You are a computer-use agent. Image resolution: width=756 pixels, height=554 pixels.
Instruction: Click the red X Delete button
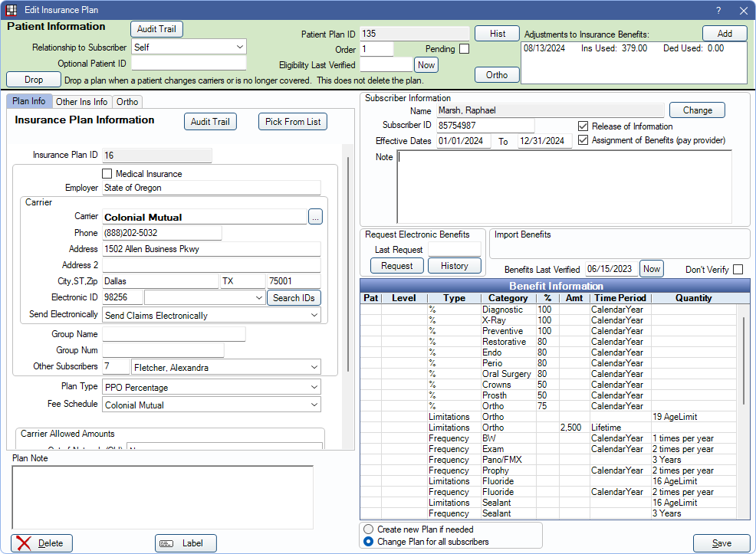point(42,543)
